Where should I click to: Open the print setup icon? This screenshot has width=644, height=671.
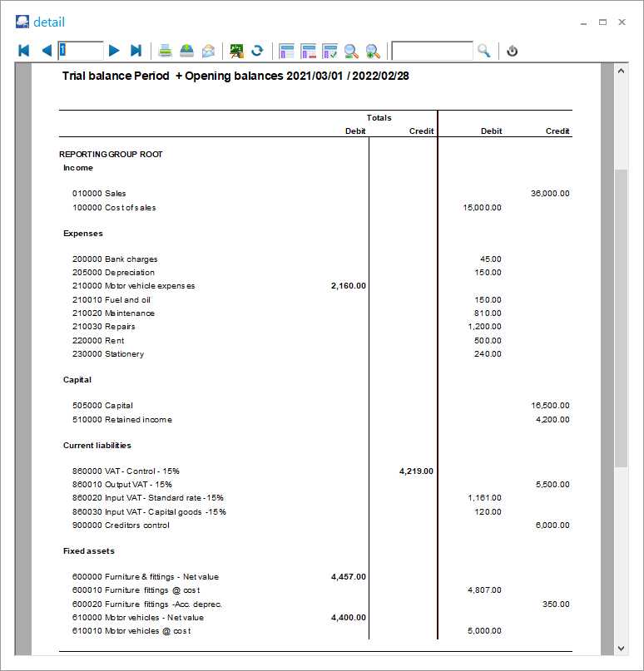[187, 51]
